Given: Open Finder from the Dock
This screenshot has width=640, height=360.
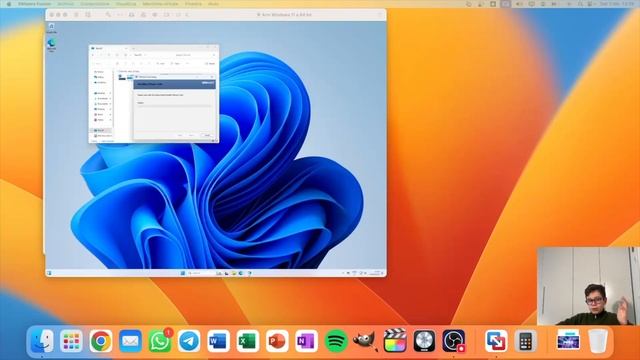Looking at the screenshot, I should 42,341.
